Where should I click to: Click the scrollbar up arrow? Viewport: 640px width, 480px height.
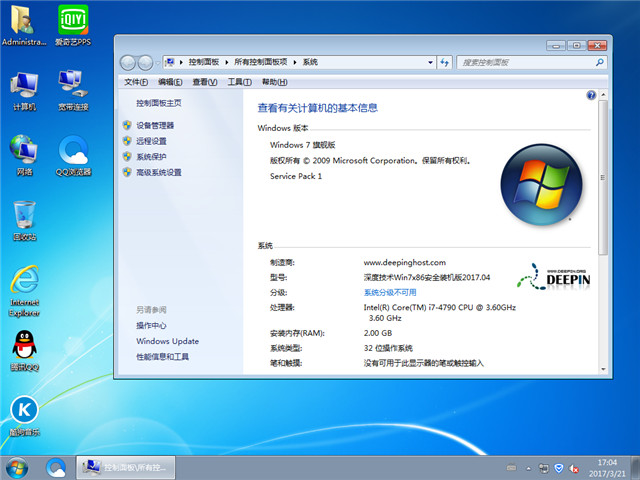pyautogui.click(x=603, y=95)
